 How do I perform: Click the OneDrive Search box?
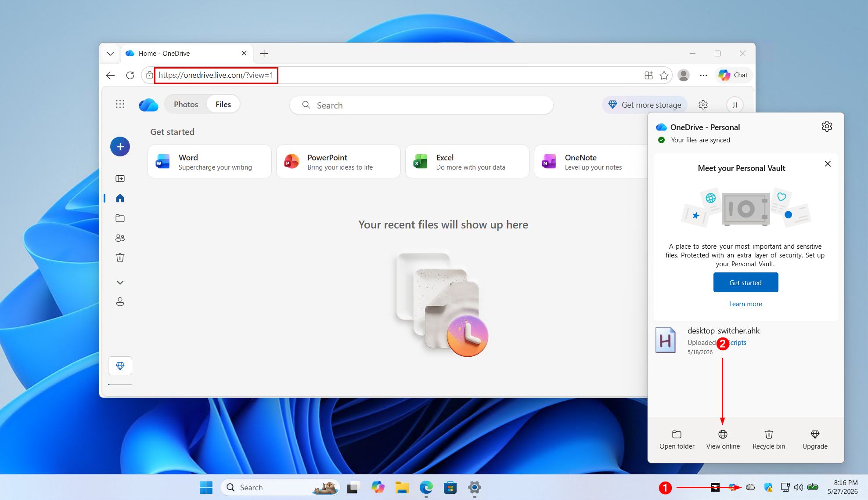[421, 105]
